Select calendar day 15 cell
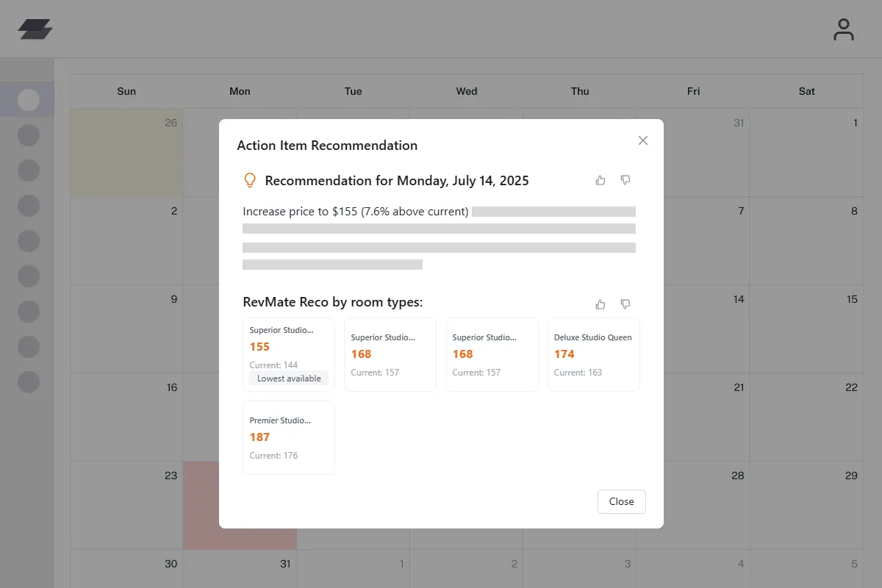This screenshot has height=588, width=882. click(x=806, y=329)
